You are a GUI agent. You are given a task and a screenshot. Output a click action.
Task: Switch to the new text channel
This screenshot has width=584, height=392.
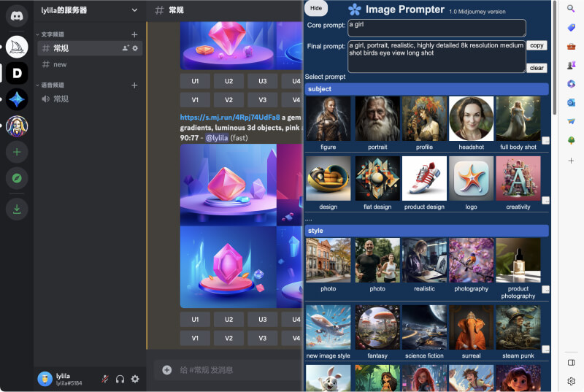click(x=60, y=64)
